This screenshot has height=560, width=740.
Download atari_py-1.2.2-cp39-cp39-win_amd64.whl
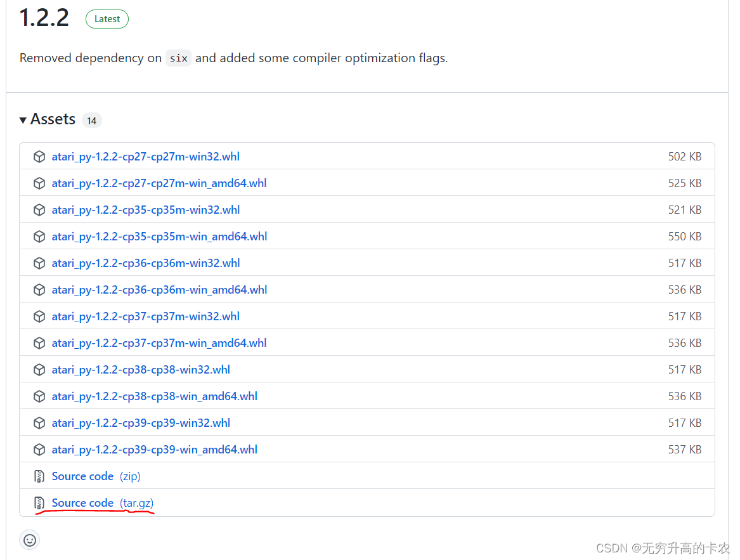tap(154, 450)
